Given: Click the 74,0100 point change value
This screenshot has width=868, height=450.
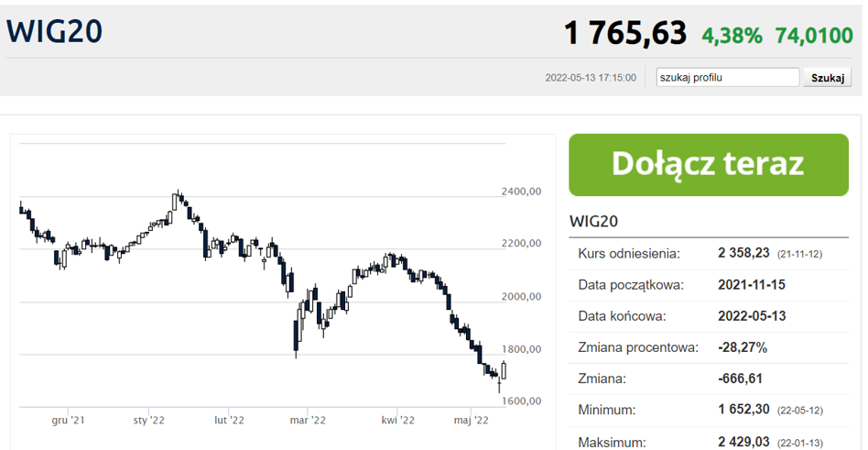Looking at the screenshot, I should coord(814,36).
